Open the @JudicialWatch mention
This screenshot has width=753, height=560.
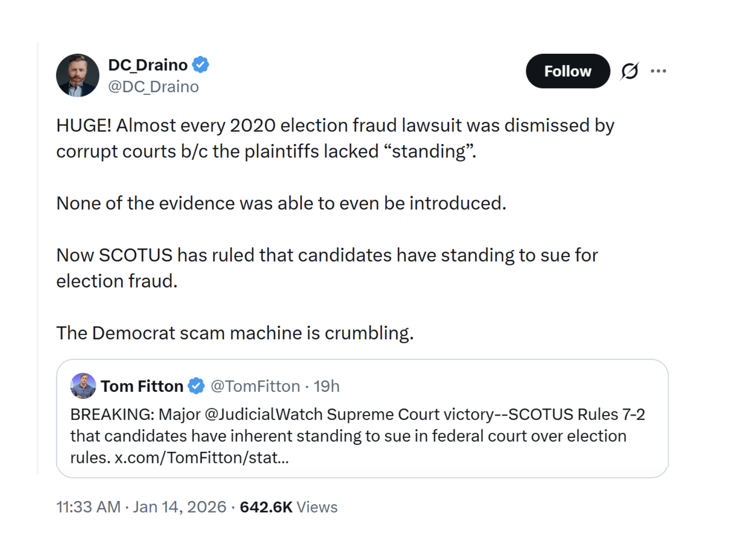263,414
